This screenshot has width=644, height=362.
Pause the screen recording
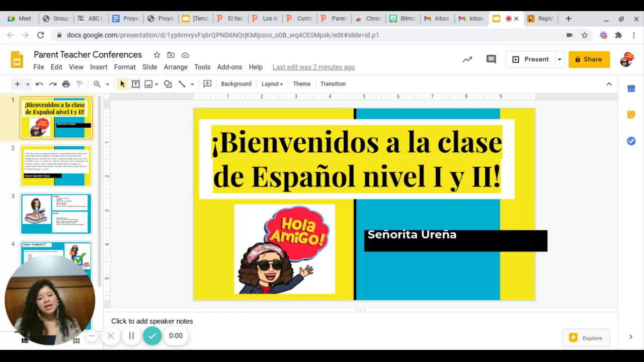131,336
